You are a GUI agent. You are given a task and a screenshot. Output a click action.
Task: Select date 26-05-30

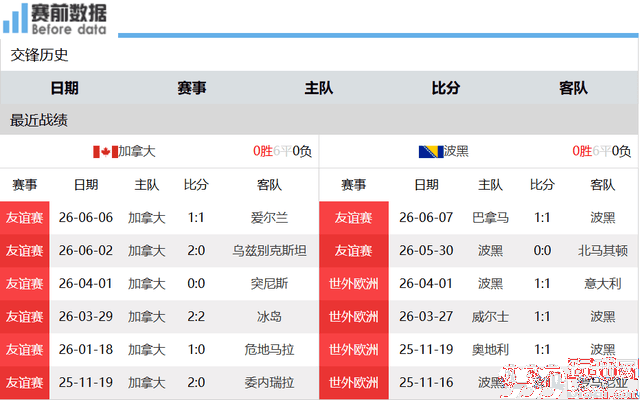426,250
